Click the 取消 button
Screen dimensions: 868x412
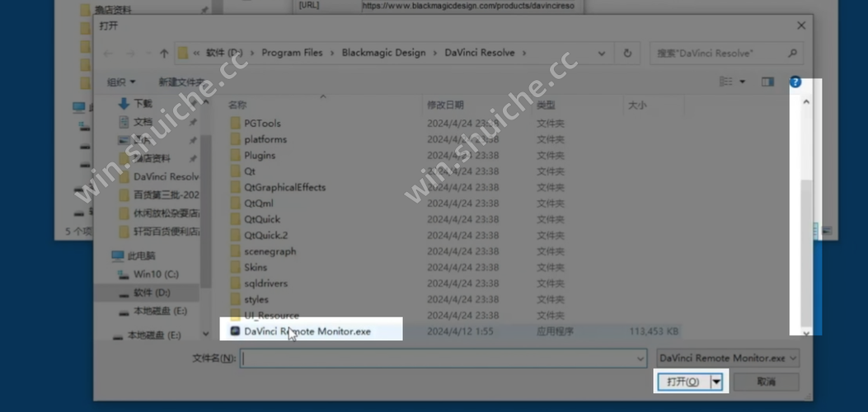766,382
